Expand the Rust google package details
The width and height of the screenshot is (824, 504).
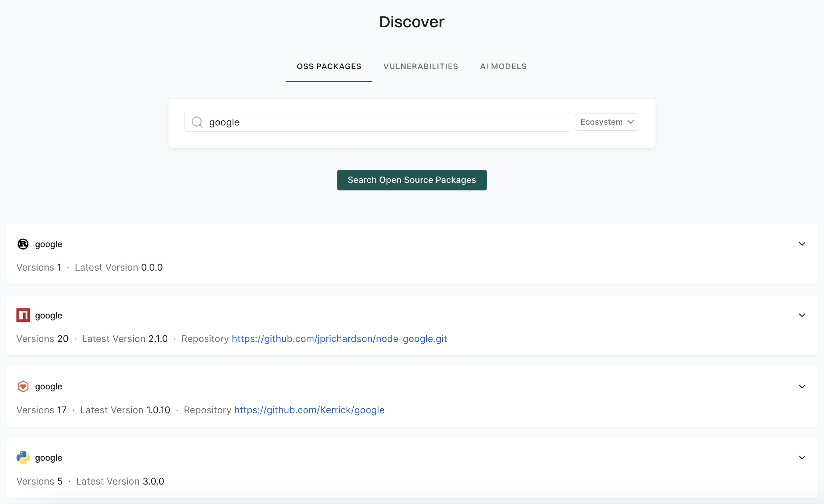coord(802,244)
